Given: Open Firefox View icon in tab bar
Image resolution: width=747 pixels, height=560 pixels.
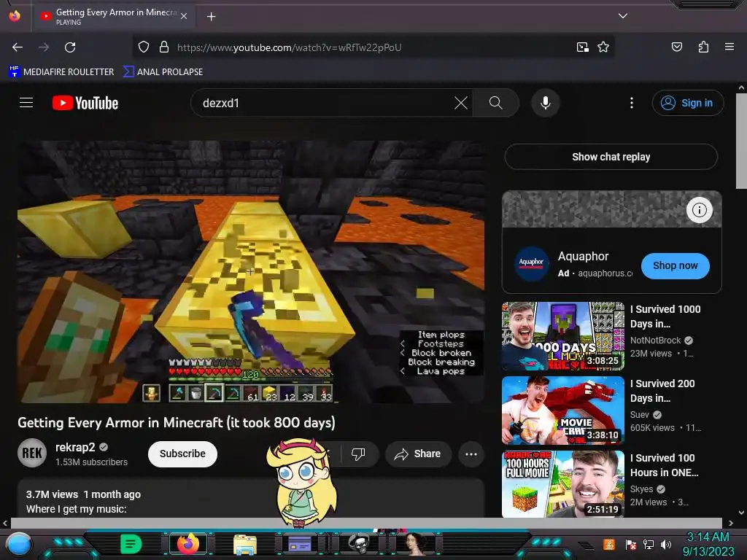Looking at the screenshot, I should coord(15,16).
